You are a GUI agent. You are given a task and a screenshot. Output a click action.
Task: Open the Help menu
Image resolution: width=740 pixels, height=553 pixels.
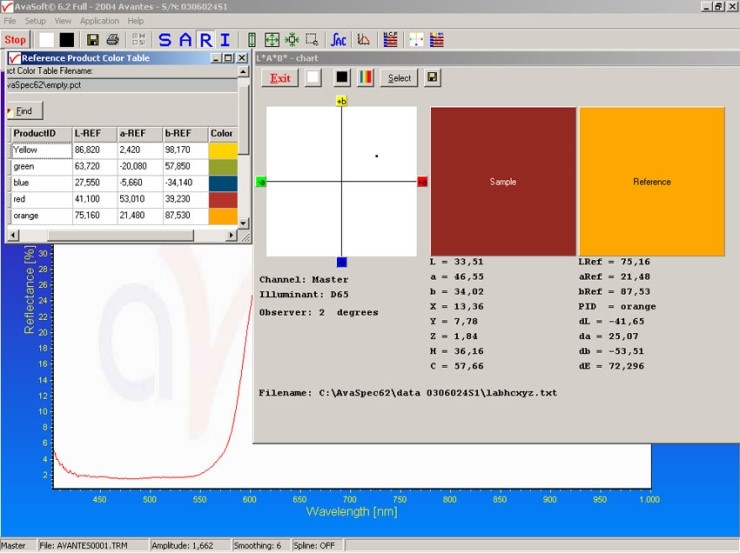tap(135, 21)
